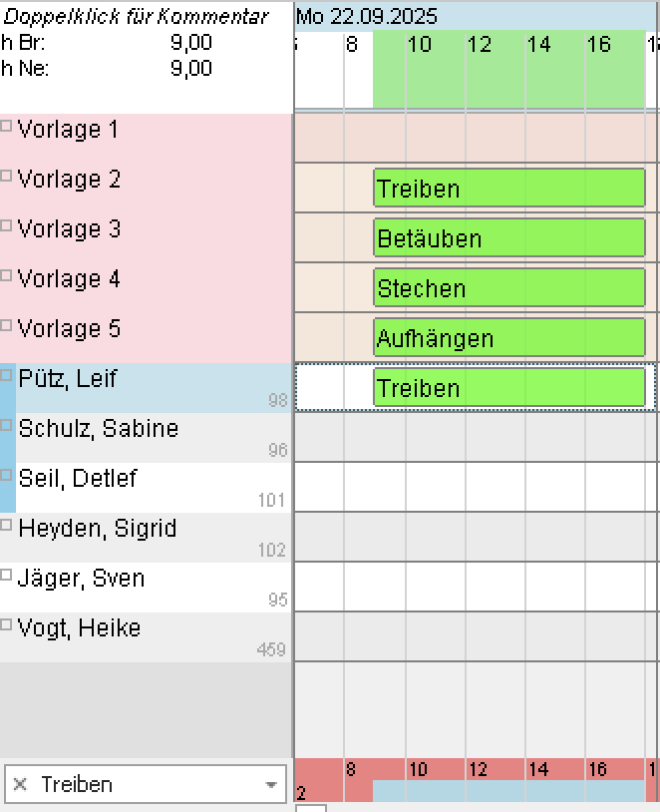Click the Mo 22.09.2025 date header
Viewport: 660px width, 812px height.
tap(354, 17)
